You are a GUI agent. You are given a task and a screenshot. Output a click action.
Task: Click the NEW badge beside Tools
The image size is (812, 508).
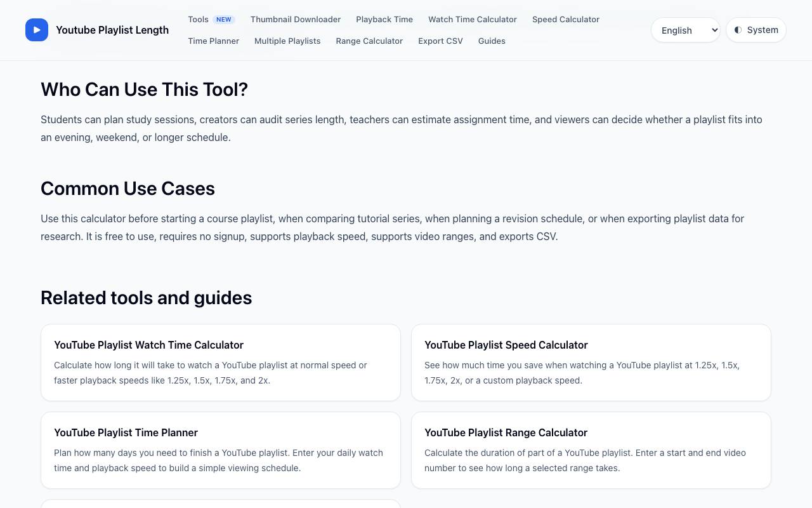[224, 20]
